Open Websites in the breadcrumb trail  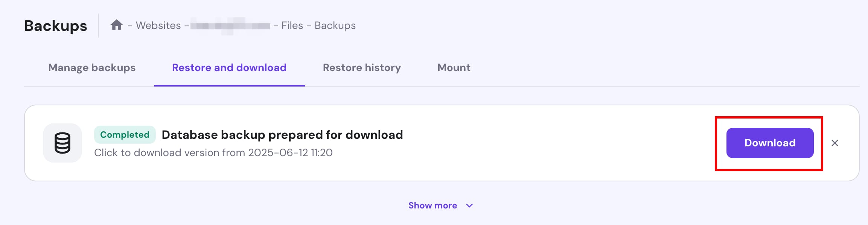pos(158,26)
